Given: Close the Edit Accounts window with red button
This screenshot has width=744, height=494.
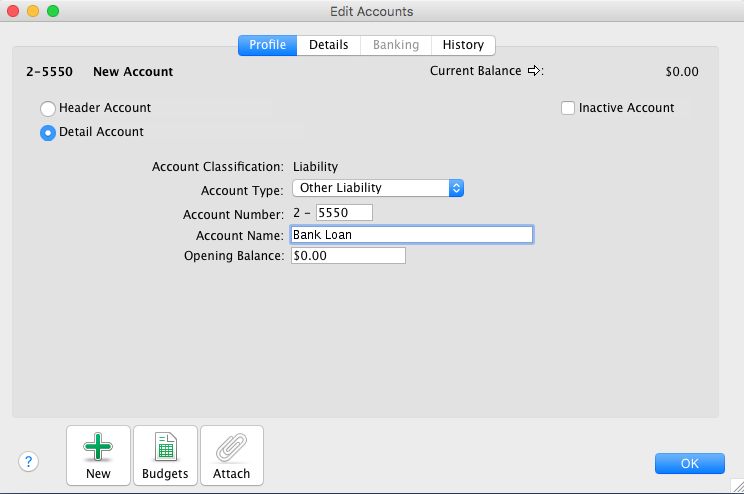Looking at the screenshot, I should [x=13, y=11].
